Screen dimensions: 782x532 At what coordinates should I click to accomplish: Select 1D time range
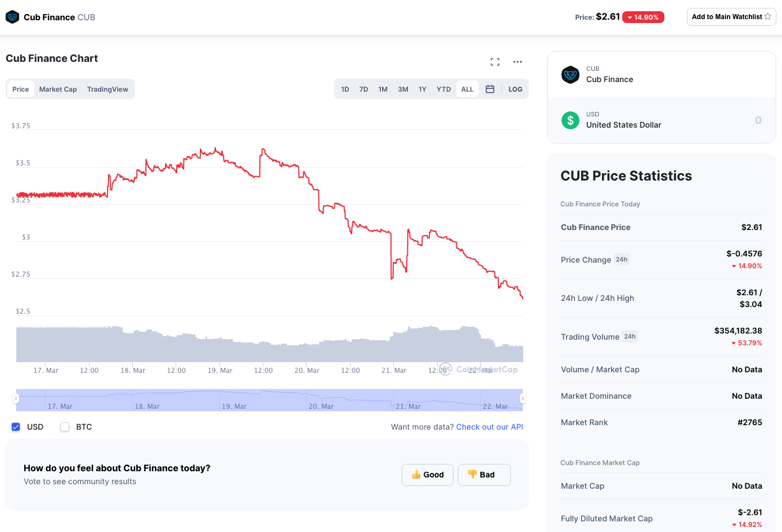pos(345,89)
